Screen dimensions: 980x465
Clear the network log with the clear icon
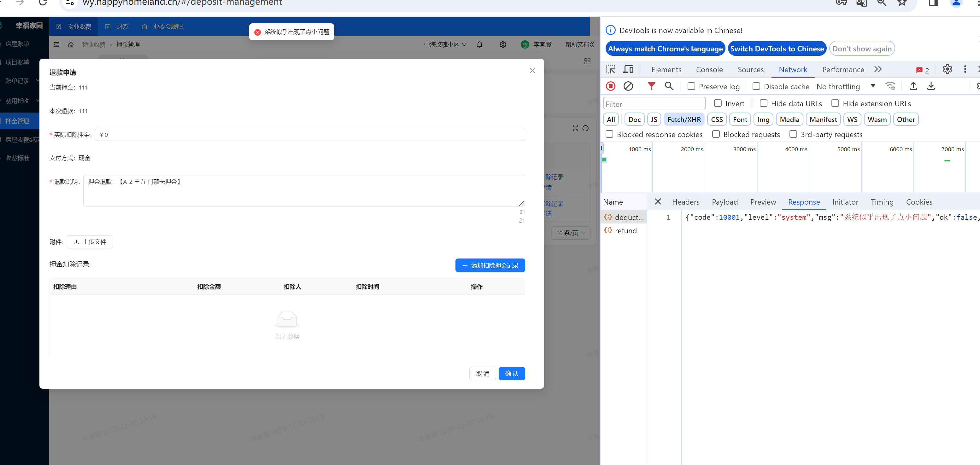(628, 86)
